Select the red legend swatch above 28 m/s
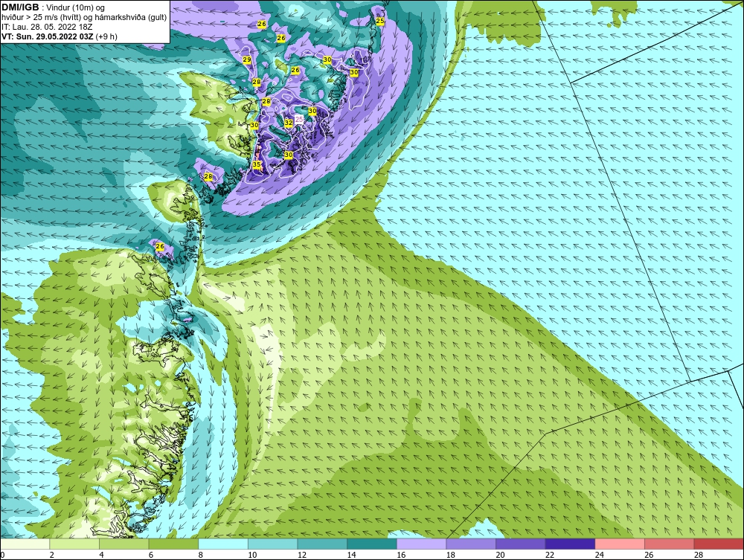 click(x=719, y=544)
